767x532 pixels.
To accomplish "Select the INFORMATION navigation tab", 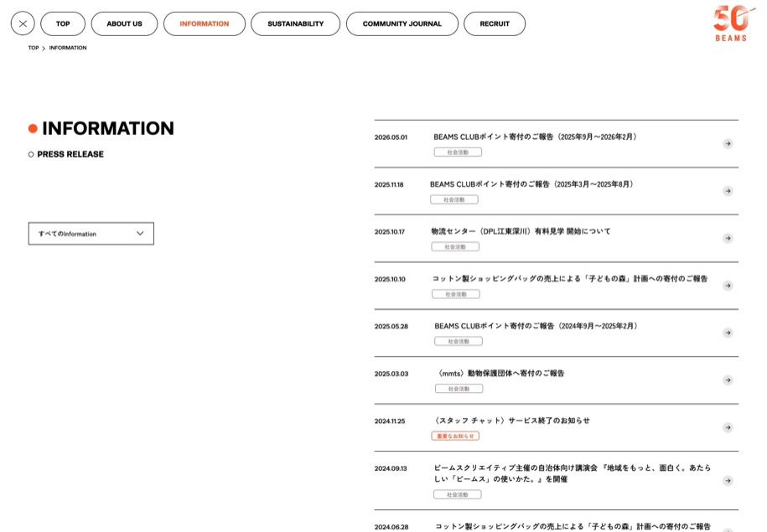I will coord(204,23).
